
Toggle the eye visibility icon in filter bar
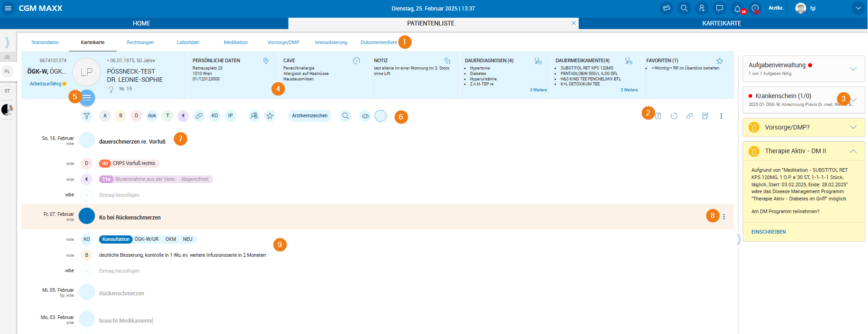(x=365, y=116)
